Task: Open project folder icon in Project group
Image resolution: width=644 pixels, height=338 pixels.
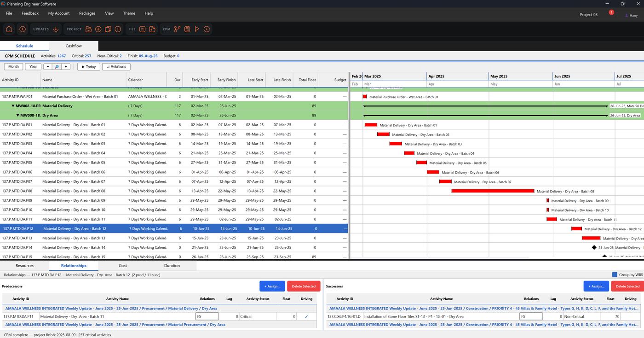Action: (x=89, y=29)
